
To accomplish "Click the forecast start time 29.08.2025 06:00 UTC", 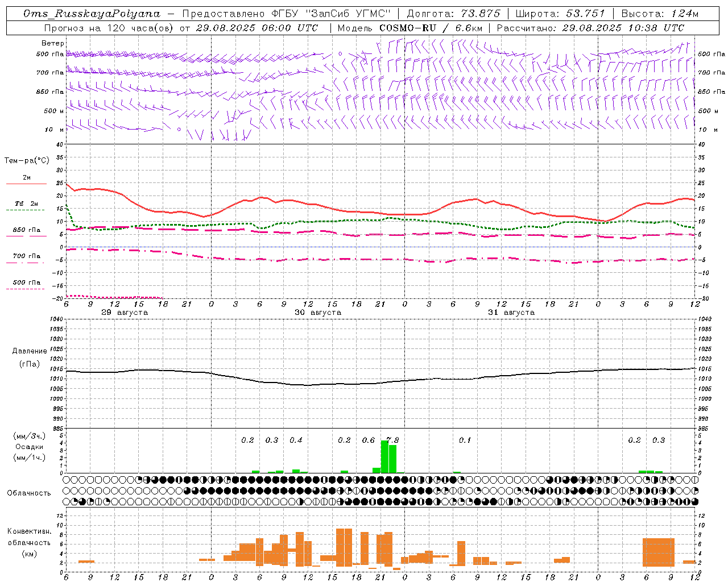I will 257,28.
